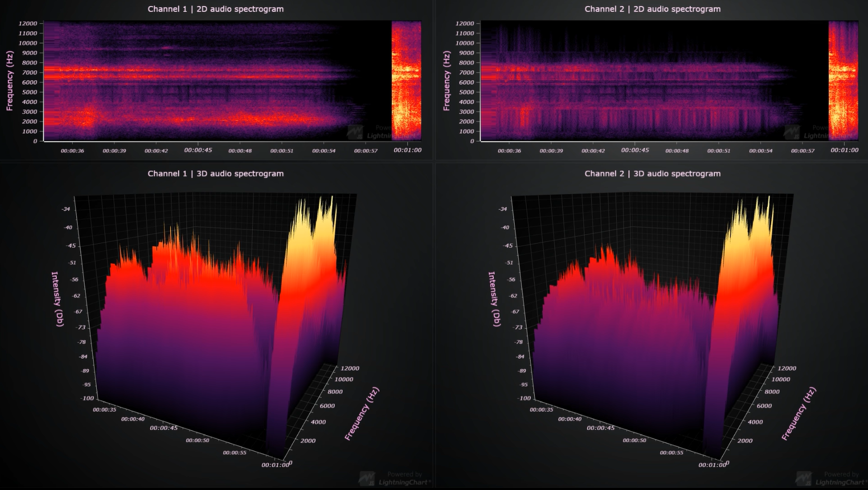Click Frequency (Hz) axis title on Channel 2 2D chart
Image resolution: width=868 pixels, height=490 pixels.
click(x=446, y=81)
